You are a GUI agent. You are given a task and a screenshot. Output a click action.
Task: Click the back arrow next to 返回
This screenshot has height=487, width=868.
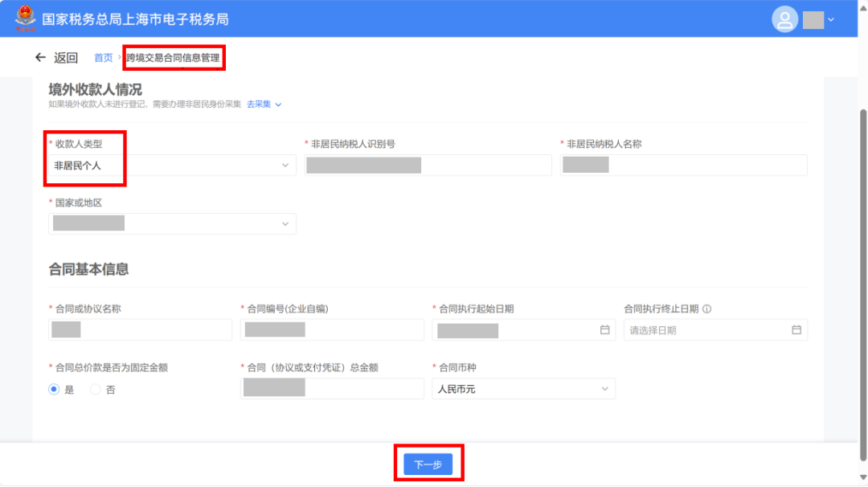pos(41,57)
